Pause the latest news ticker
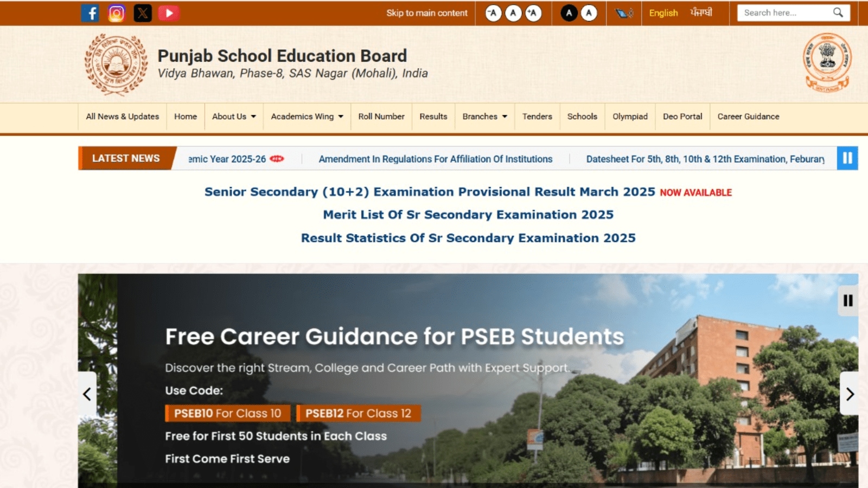 point(847,158)
